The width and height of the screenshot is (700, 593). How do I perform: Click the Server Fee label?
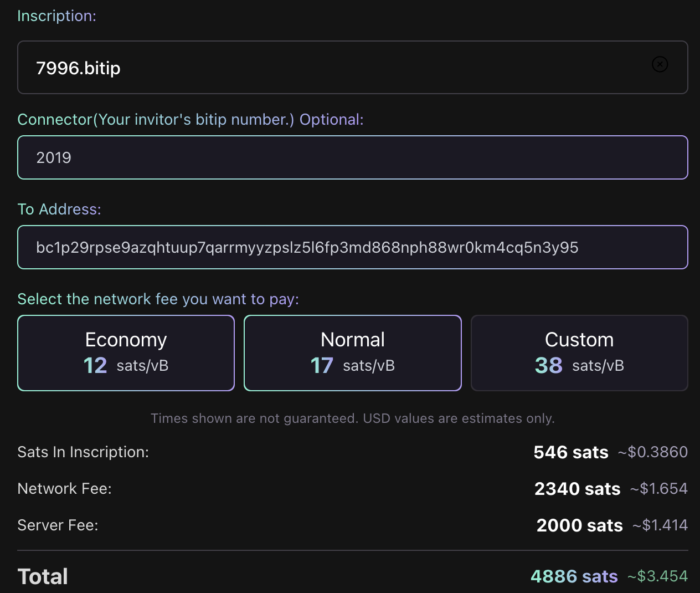(x=58, y=525)
